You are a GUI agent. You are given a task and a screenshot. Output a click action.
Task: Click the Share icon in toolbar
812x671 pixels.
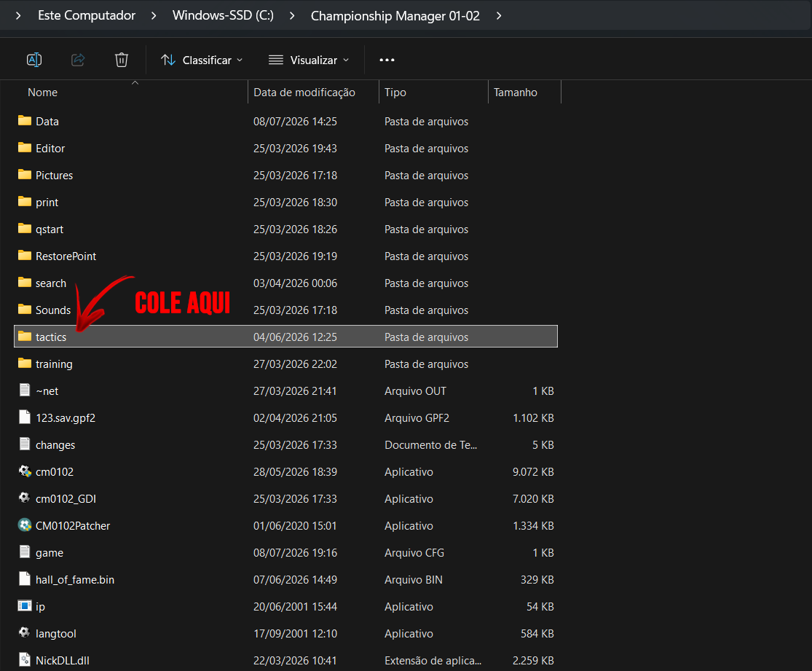(x=78, y=60)
